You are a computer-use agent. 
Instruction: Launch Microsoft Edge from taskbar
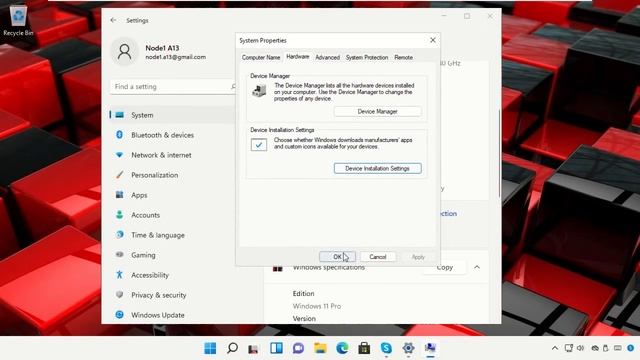342,348
